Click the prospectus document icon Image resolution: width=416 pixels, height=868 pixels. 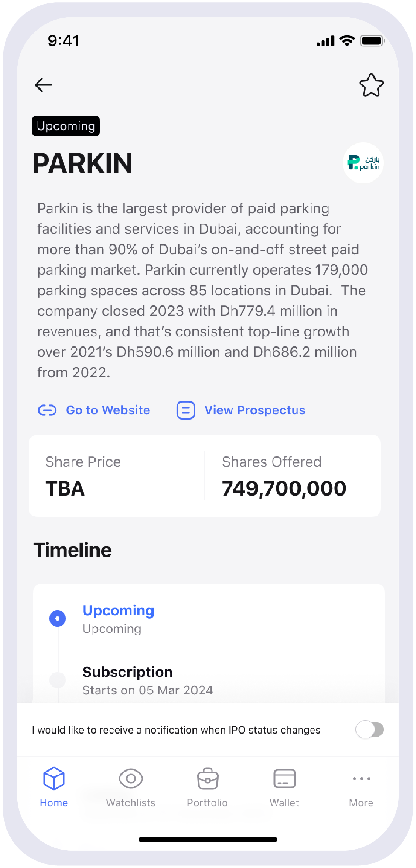click(186, 410)
